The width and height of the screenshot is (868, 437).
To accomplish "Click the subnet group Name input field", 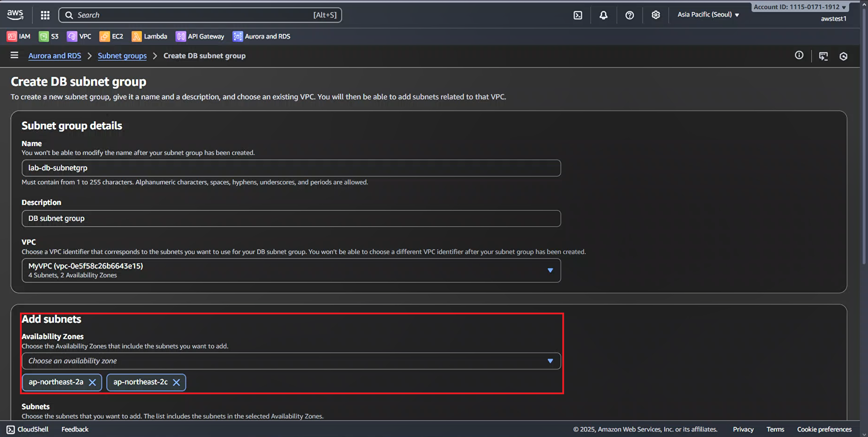I will point(291,168).
